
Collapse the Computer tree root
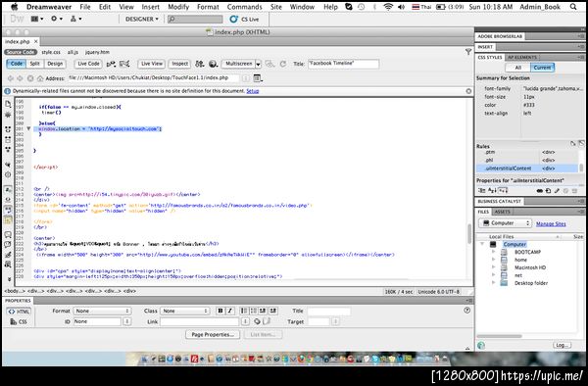pos(482,244)
